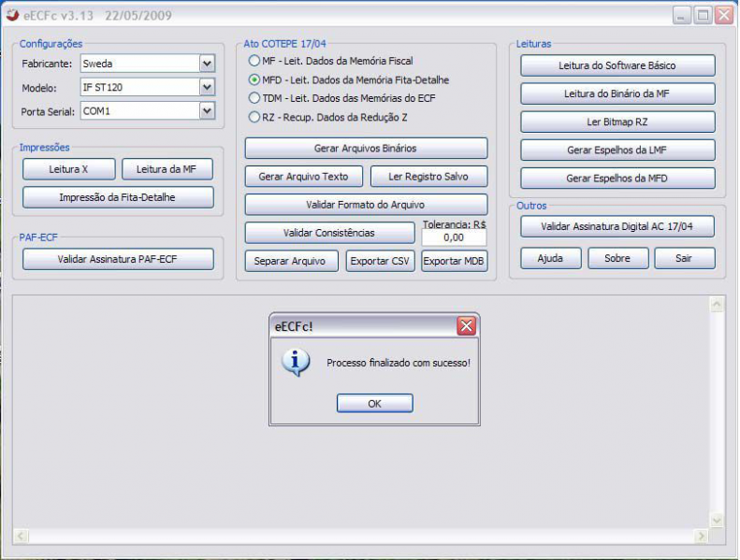
Task: Click Gerar Arquivos Binários button
Action: (366, 148)
